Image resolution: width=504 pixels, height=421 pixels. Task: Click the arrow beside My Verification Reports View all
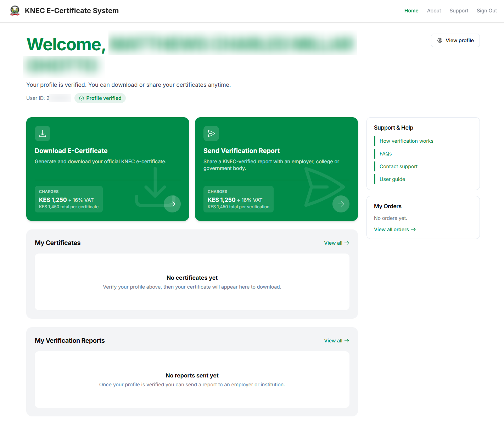[347, 341]
